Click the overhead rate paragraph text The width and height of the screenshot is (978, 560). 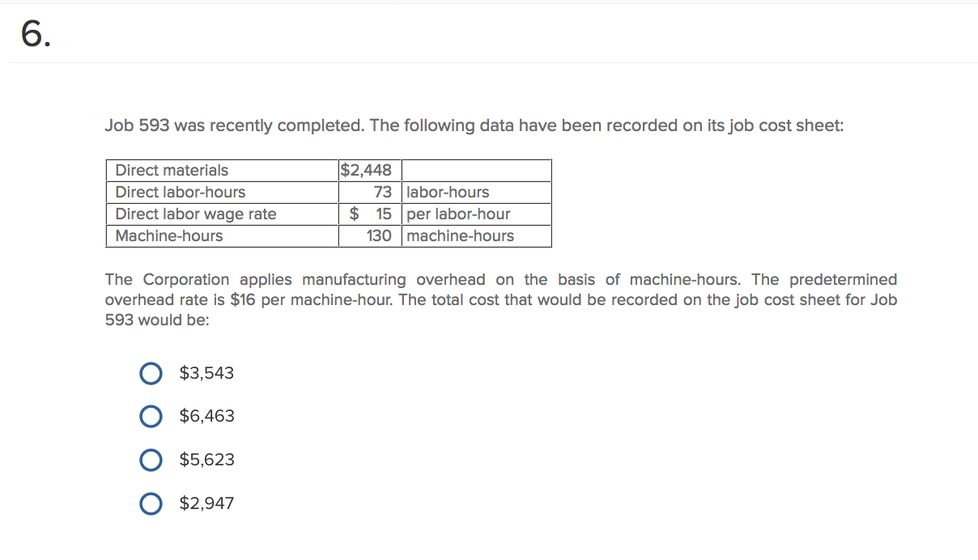[x=502, y=299]
